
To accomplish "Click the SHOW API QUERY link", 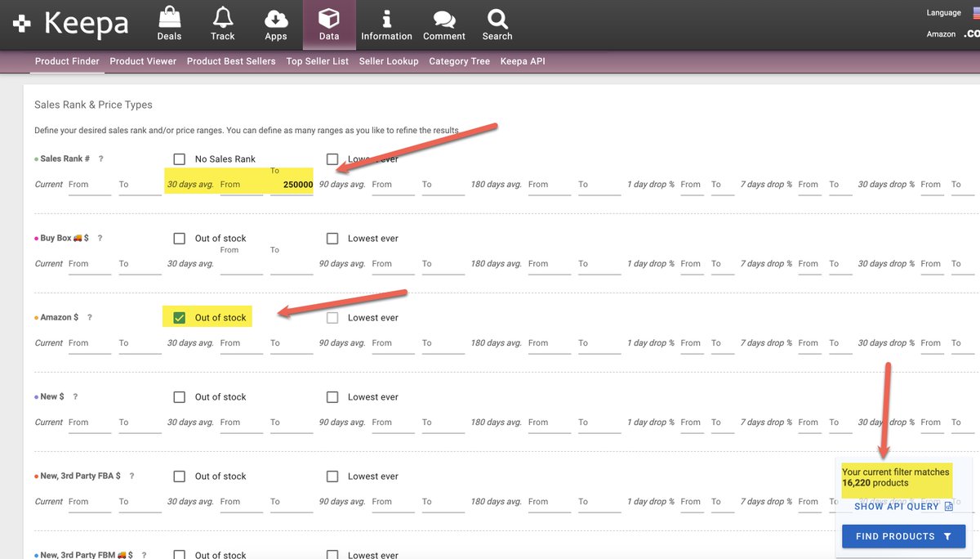I will pos(903,506).
